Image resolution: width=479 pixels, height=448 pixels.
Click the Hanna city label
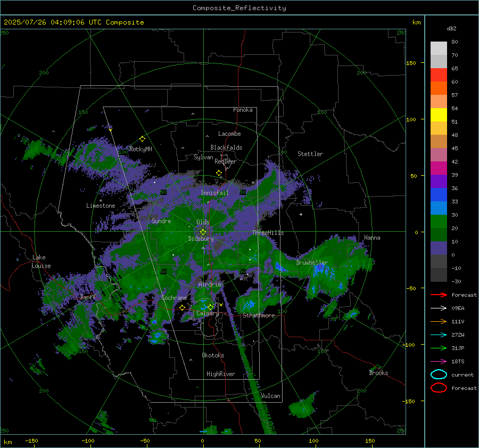pyautogui.click(x=372, y=238)
